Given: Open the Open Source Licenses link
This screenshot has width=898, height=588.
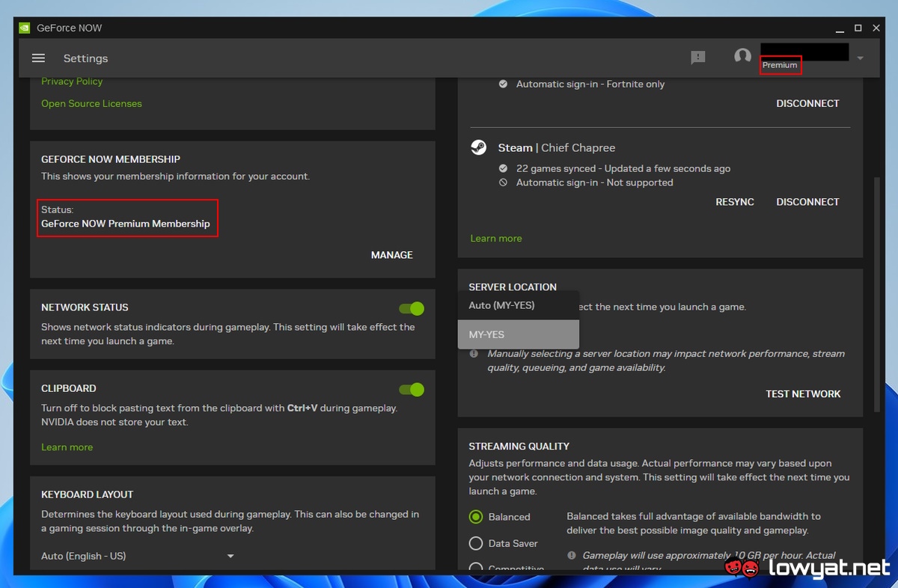Looking at the screenshot, I should coord(91,103).
